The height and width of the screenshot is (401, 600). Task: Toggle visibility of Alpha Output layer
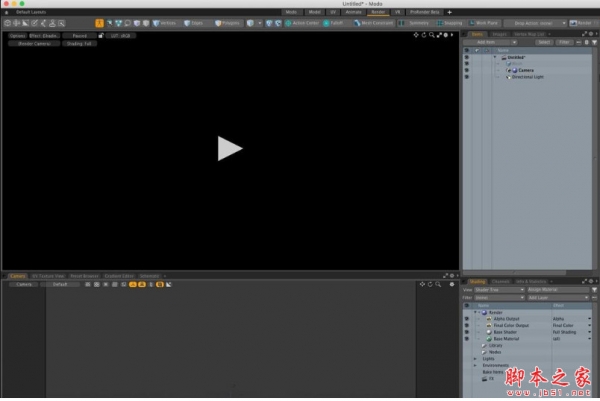click(466, 318)
